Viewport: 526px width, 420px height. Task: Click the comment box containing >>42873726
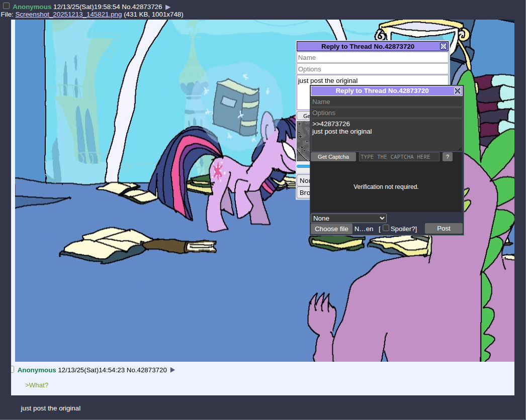386,135
